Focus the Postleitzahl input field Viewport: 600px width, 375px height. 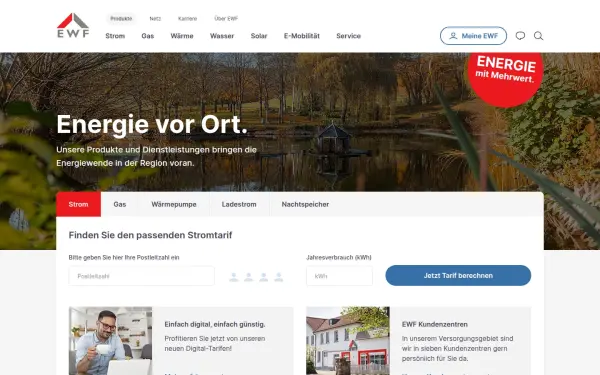[142, 276]
